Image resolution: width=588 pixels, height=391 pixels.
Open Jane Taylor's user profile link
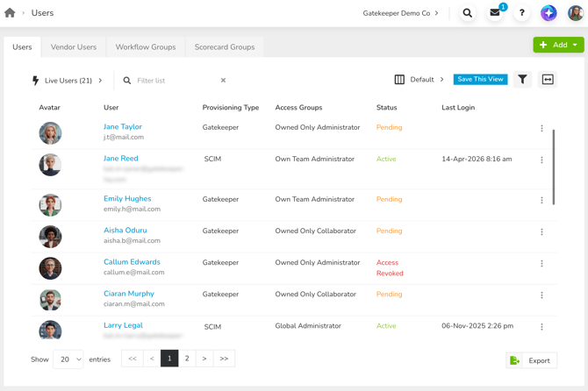123,127
